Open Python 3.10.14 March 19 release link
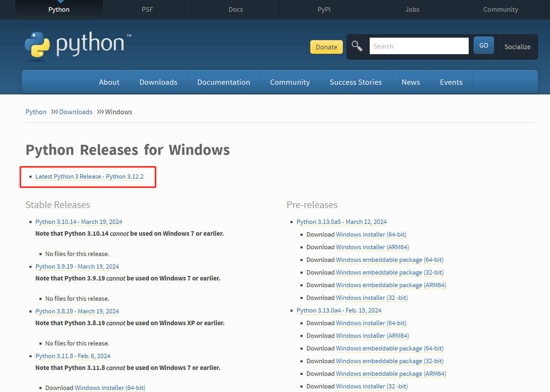Screen dimensions: 550x392 79,222
